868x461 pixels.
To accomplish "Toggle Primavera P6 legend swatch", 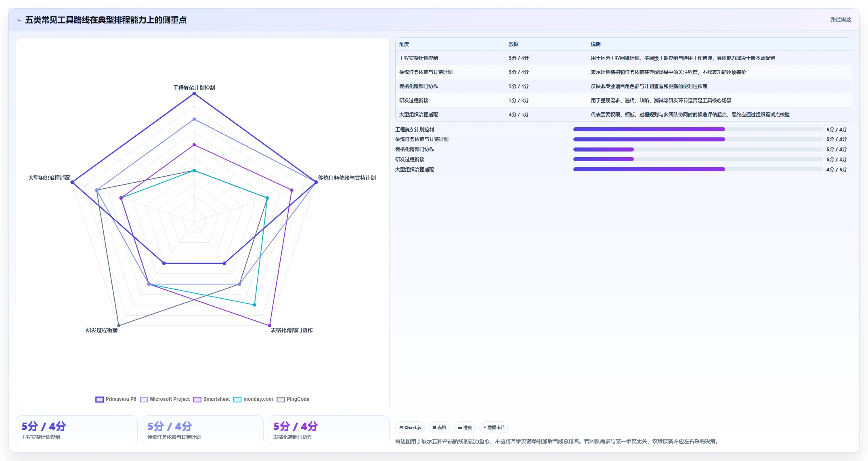I will (x=99, y=400).
